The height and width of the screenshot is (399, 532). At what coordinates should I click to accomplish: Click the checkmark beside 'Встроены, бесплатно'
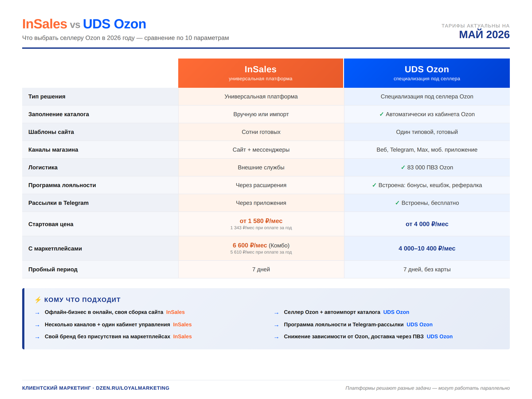(x=398, y=203)
